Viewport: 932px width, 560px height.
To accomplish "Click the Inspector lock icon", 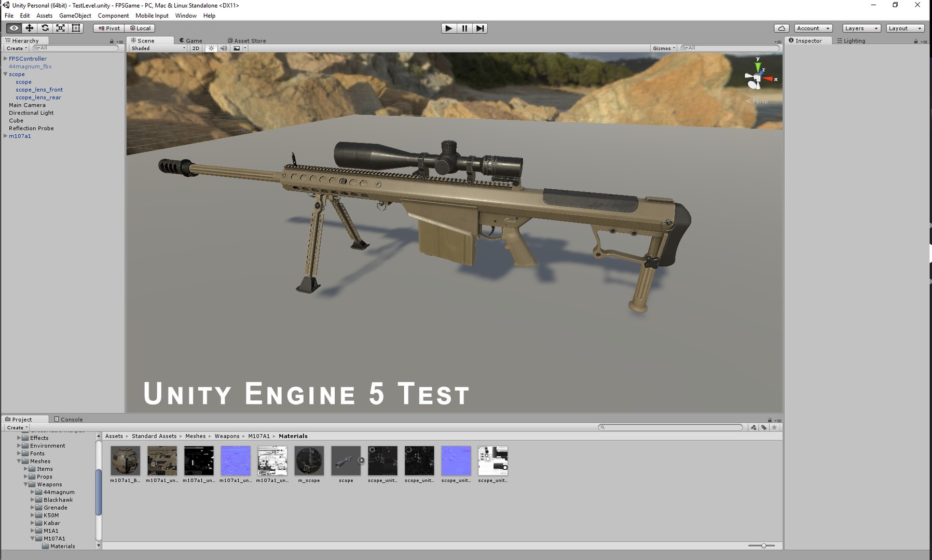I will pos(916,41).
